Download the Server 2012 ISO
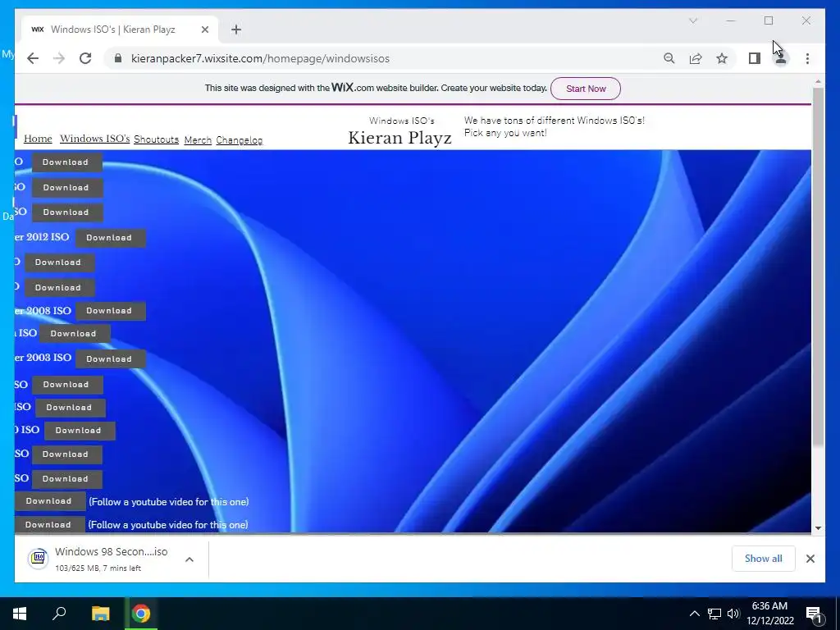Image resolution: width=840 pixels, height=630 pixels. 111,238
